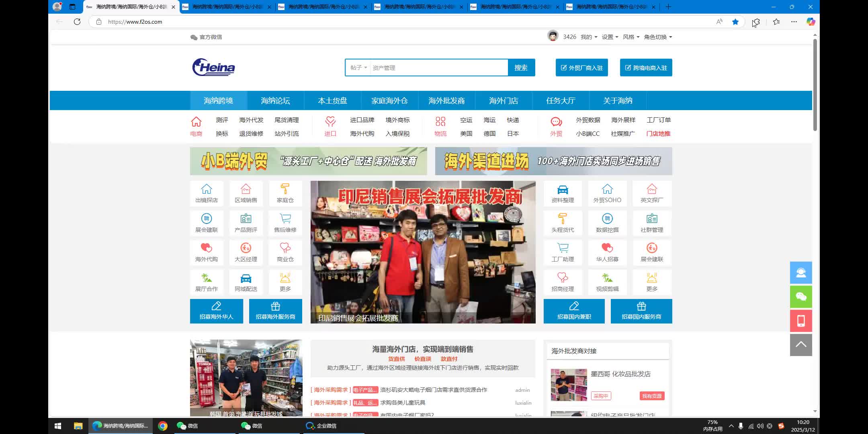Open Chrome from the taskbar
Screen dimensions: 868x434
163,426
